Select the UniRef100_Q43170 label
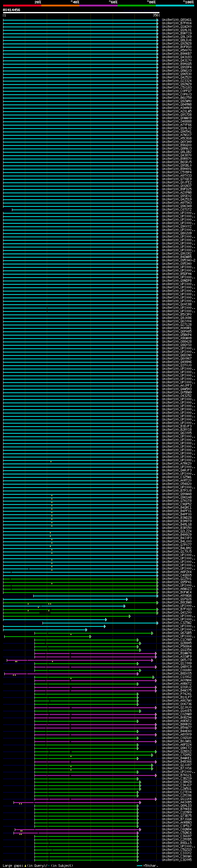197x868 pixels. (x=177, y=61)
